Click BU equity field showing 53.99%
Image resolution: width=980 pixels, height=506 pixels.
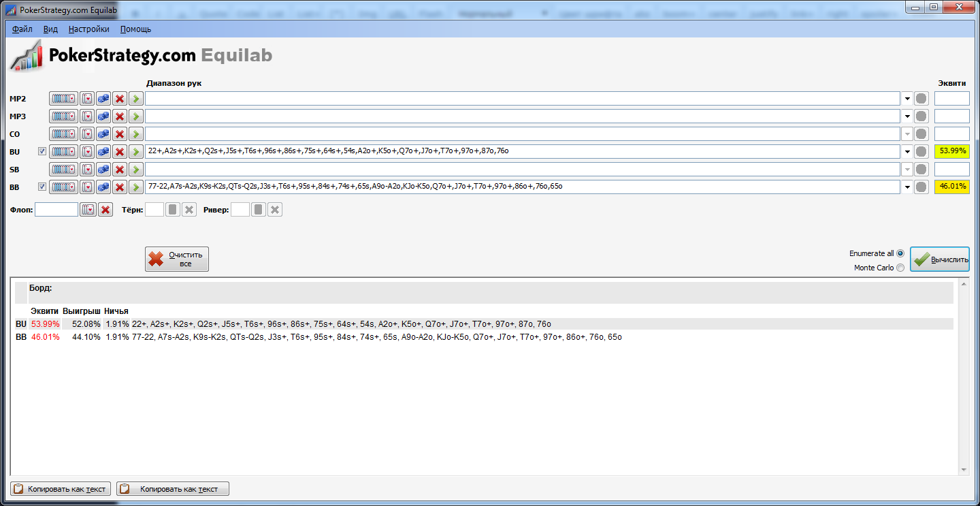coord(952,151)
